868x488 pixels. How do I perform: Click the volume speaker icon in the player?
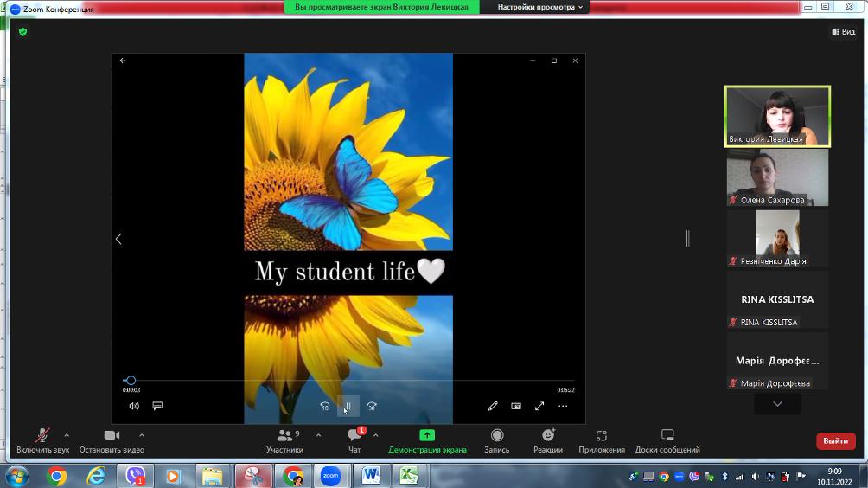(x=134, y=406)
